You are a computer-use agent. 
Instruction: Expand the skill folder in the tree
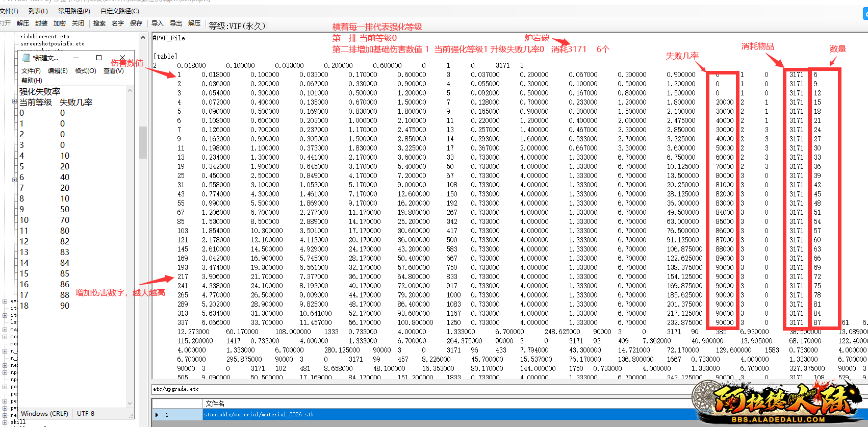[x=5, y=422]
